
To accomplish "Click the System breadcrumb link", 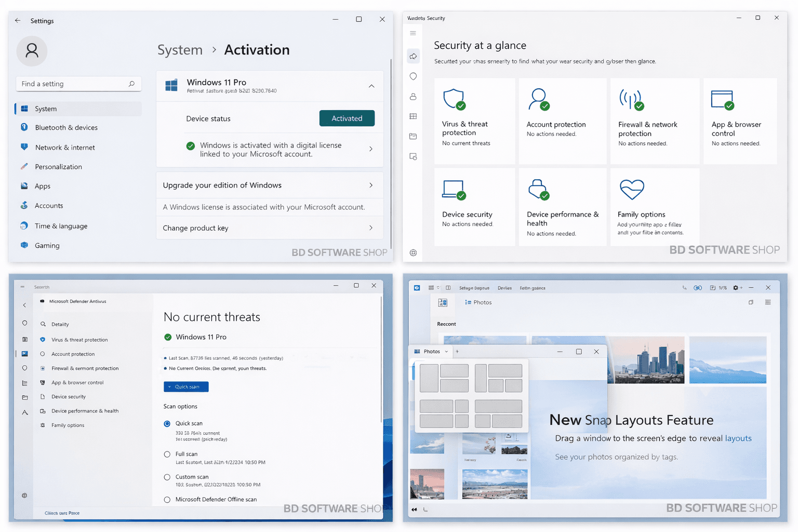I will [180, 50].
